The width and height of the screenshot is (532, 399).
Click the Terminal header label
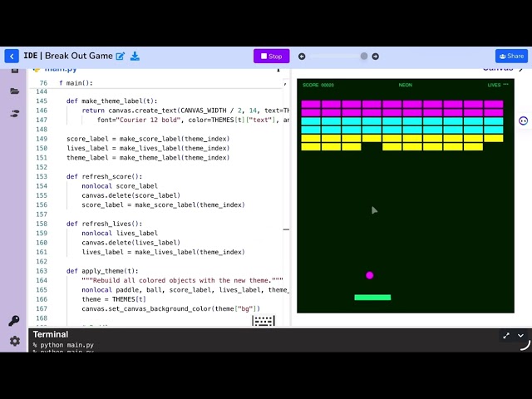[51, 334]
